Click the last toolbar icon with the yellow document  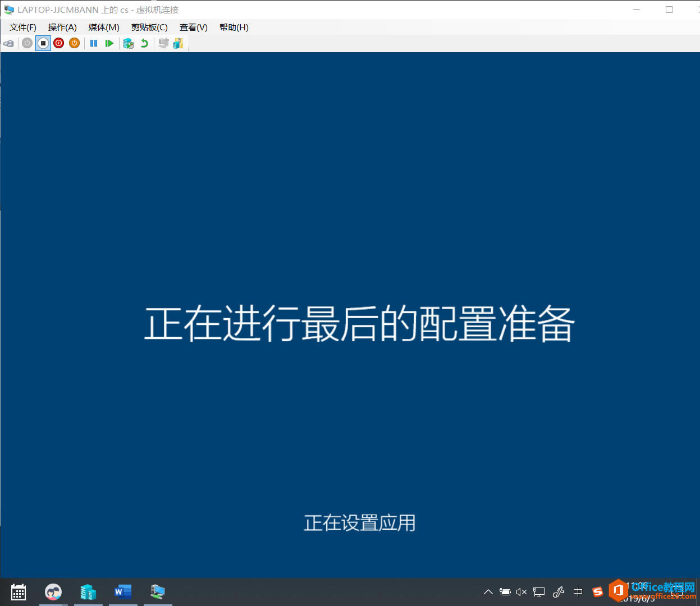[x=178, y=43]
